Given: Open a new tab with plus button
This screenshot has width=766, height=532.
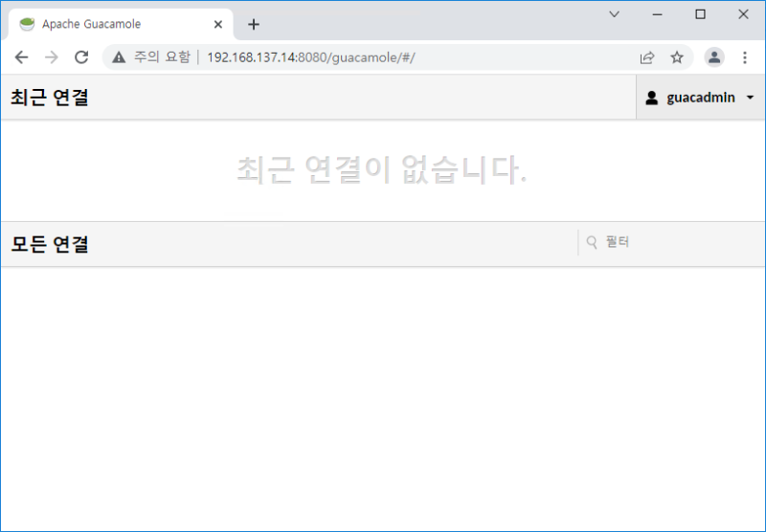Looking at the screenshot, I should click(x=254, y=24).
